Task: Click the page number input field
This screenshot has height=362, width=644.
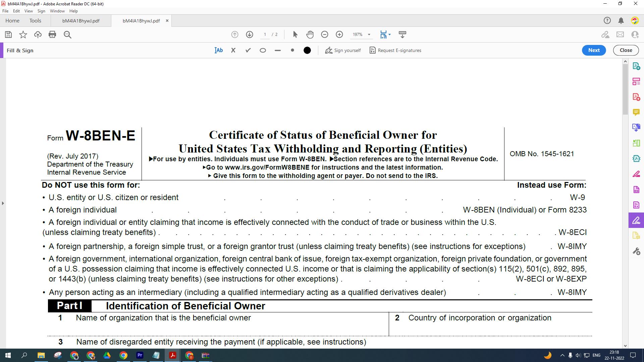Action: coord(265,35)
